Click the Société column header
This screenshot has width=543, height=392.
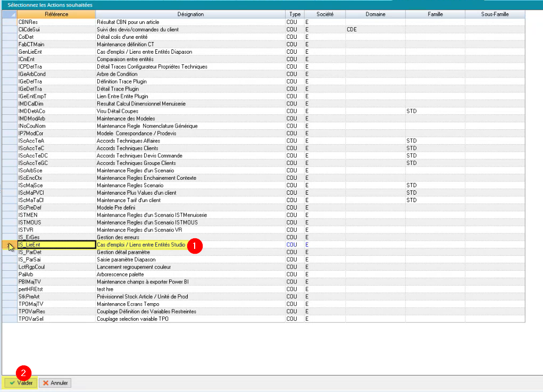324,14
